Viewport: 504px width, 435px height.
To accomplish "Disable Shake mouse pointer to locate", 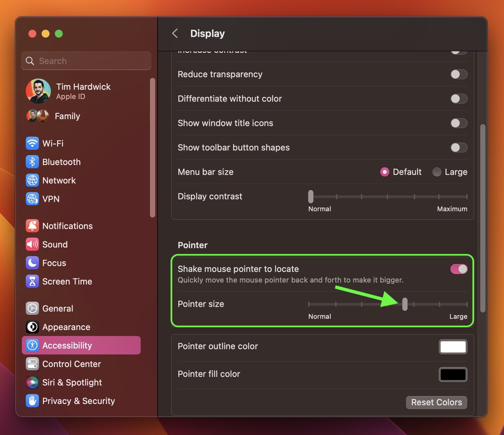I will click(459, 269).
